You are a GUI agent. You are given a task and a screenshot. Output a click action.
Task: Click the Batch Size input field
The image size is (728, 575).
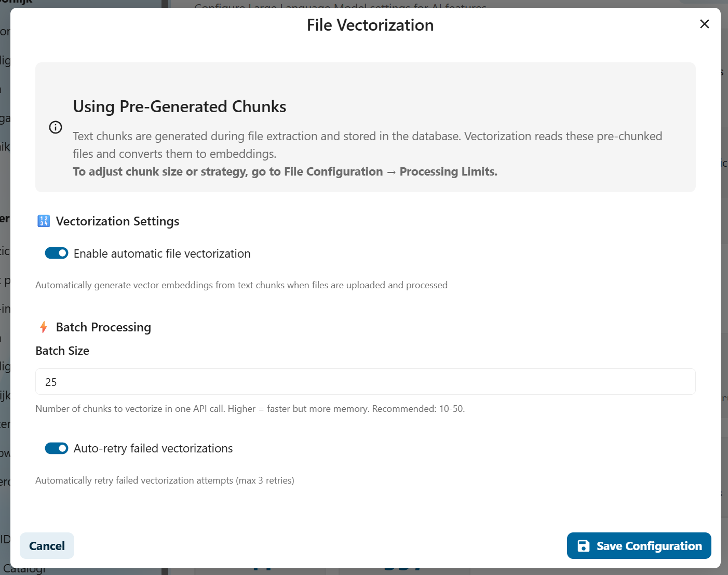365,382
